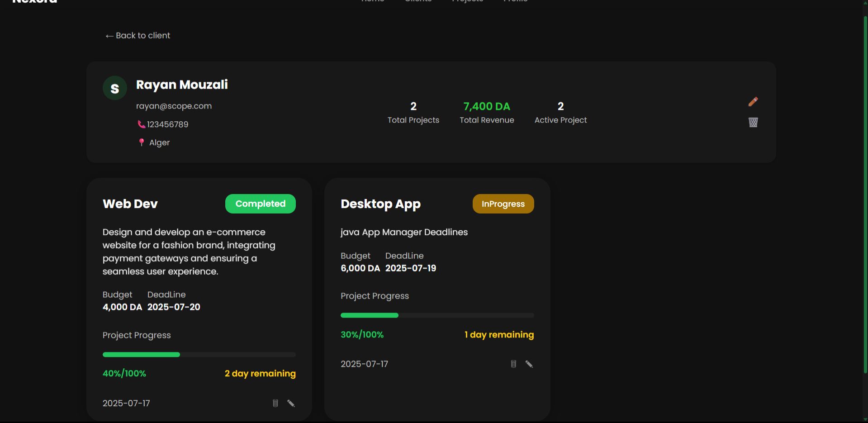Select the delete trash icon on Web Dev card
Image resolution: width=868 pixels, height=423 pixels.
click(x=275, y=403)
